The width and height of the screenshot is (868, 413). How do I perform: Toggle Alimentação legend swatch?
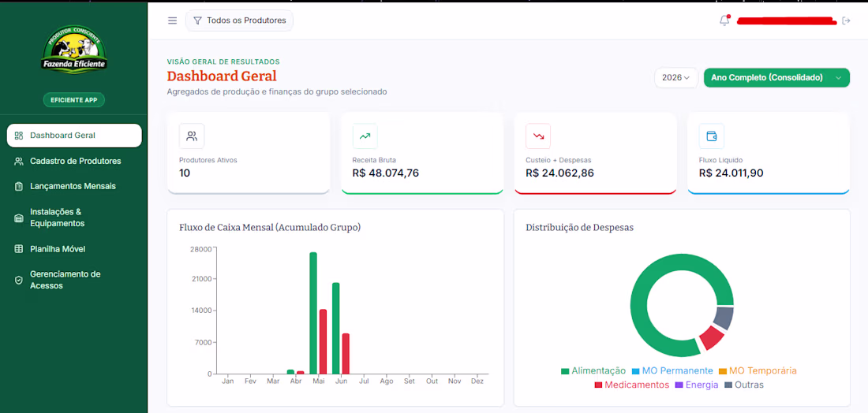[x=565, y=371]
